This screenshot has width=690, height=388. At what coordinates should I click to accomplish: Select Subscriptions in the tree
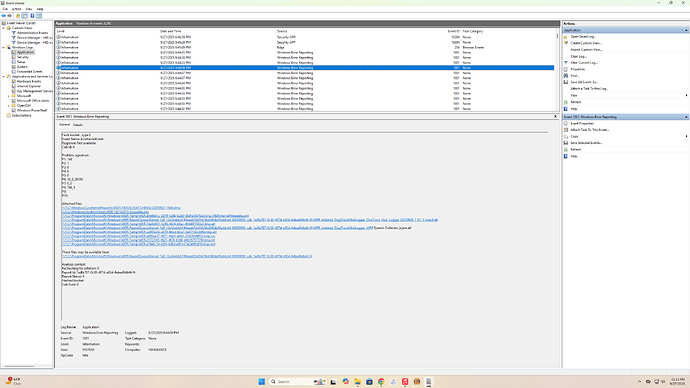tap(21, 116)
